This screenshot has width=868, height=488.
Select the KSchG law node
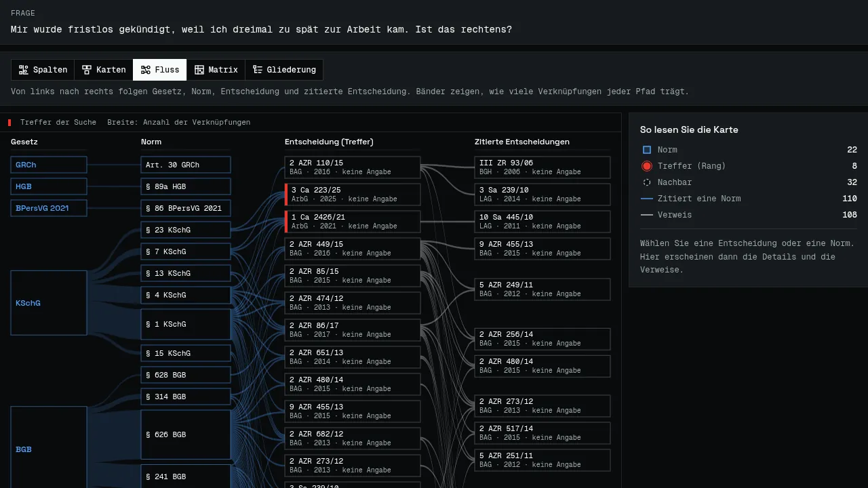49,303
